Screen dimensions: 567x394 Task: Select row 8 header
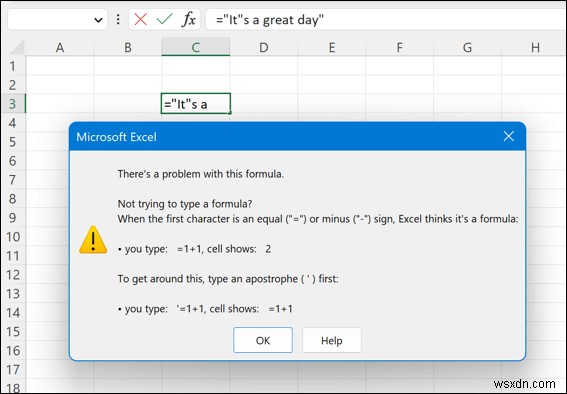tap(13, 199)
